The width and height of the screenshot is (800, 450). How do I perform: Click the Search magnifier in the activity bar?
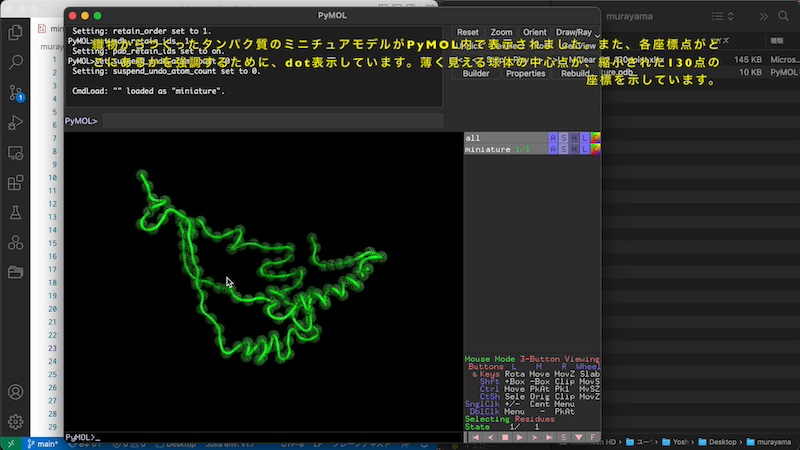pos(15,62)
